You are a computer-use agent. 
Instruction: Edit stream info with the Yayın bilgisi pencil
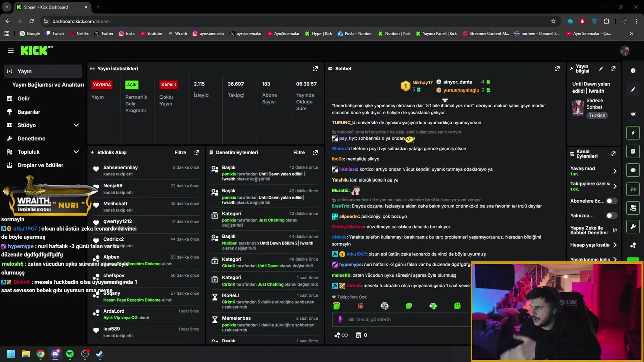pos(601,69)
